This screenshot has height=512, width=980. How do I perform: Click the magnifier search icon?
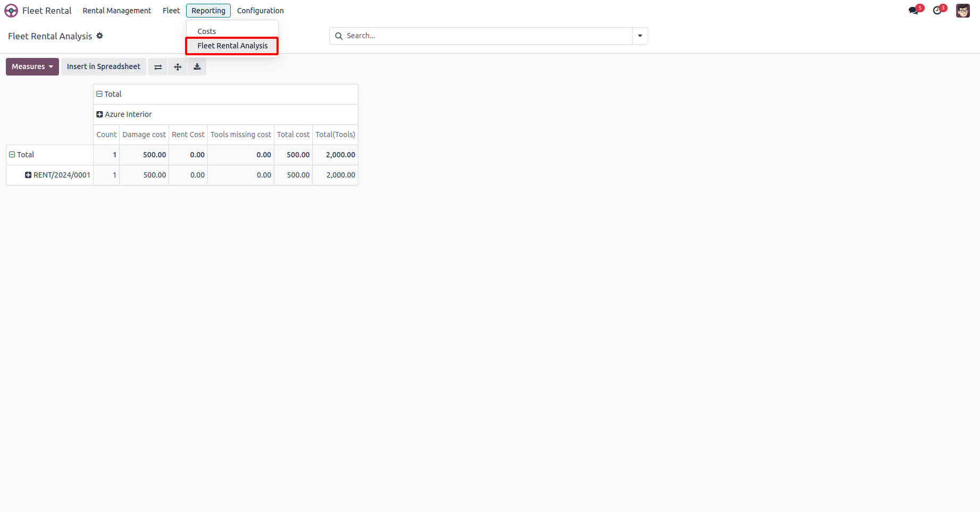point(339,36)
